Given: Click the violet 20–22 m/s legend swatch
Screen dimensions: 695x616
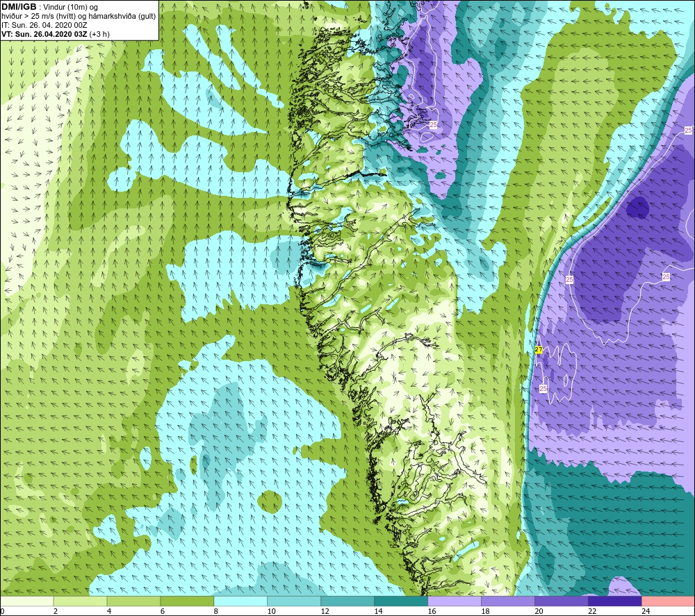Looking at the screenshot, I should coord(561,601).
